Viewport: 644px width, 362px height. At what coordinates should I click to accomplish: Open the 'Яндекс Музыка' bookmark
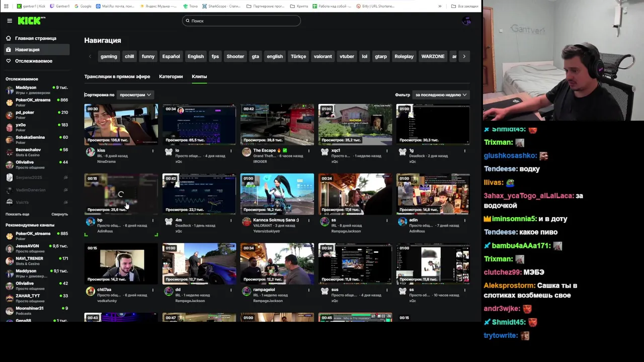(158, 6)
